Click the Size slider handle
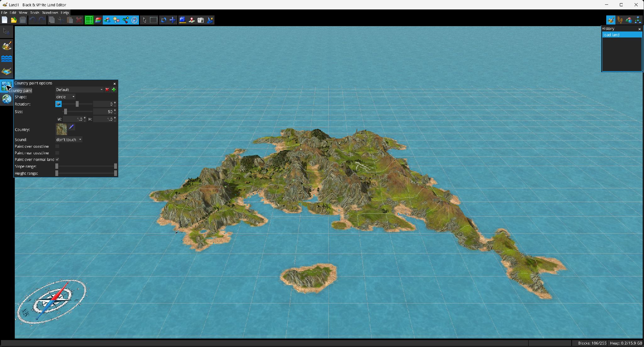The width and height of the screenshot is (644, 347). coord(65,111)
